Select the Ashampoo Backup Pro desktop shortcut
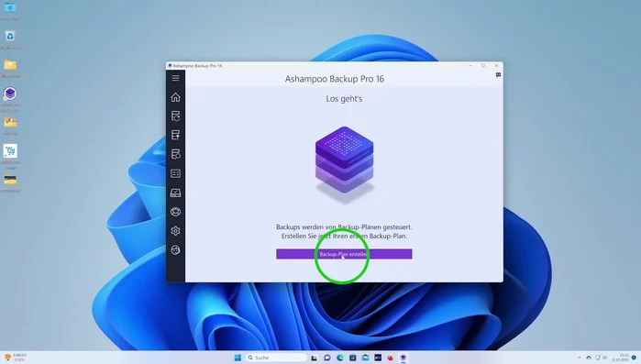 (x=10, y=99)
